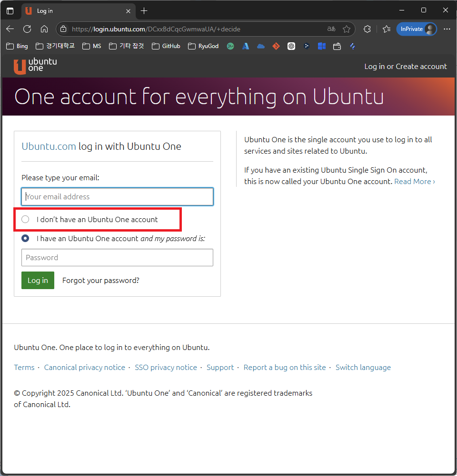Open the 경기대학교 bookmarks folder
The image size is (457, 476).
[55, 46]
